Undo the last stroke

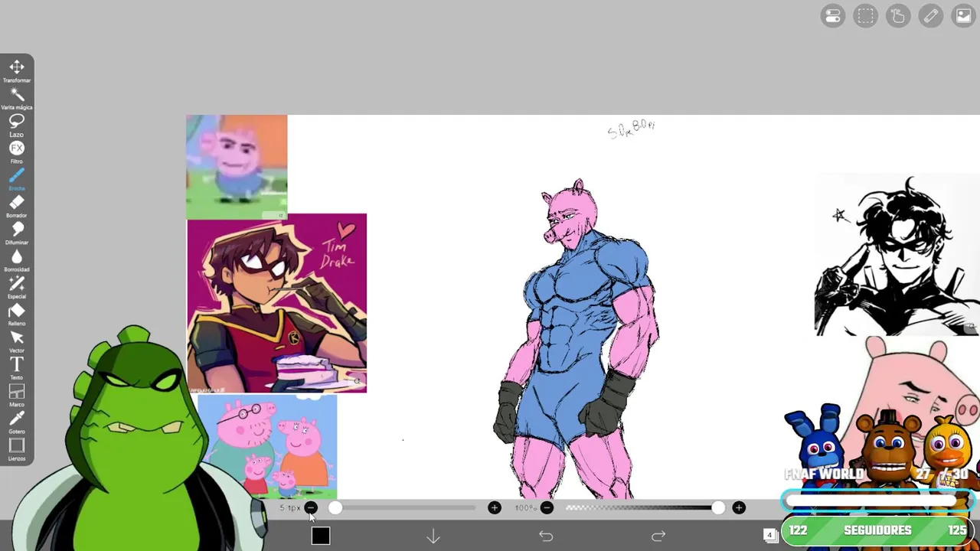(546, 536)
